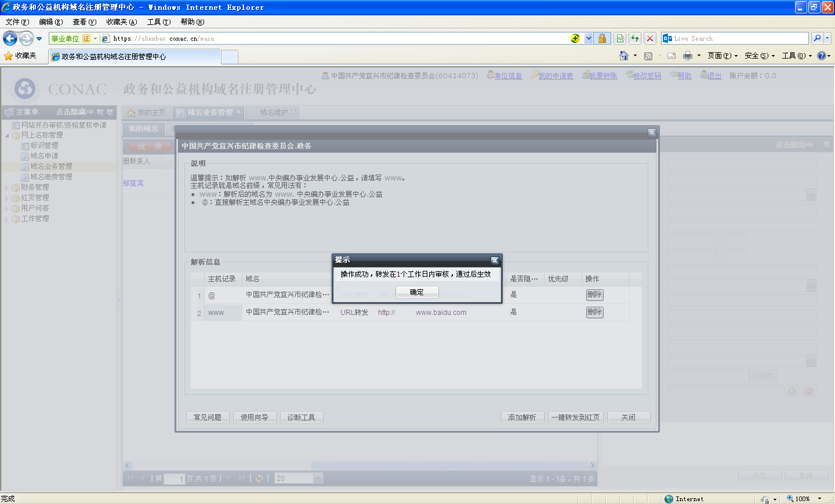Close the domain resolution dialog with its X
Screen dimensions: 835x504
point(652,132)
